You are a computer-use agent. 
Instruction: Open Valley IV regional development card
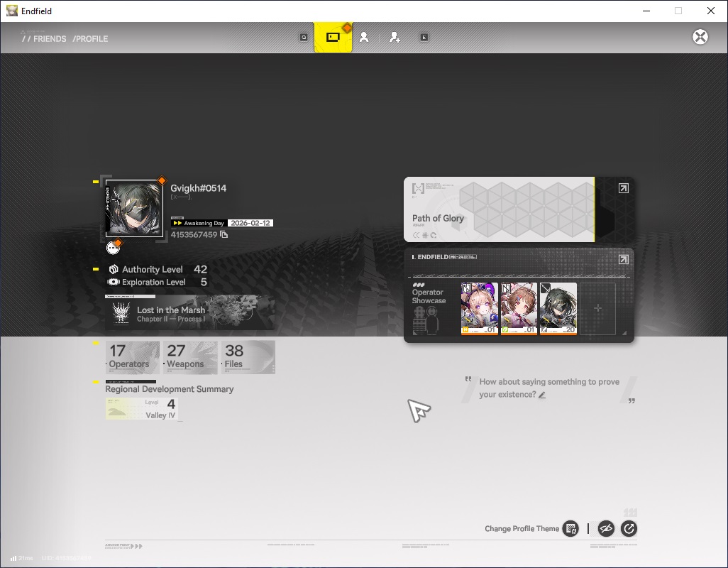pyautogui.click(x=141, y=409)
